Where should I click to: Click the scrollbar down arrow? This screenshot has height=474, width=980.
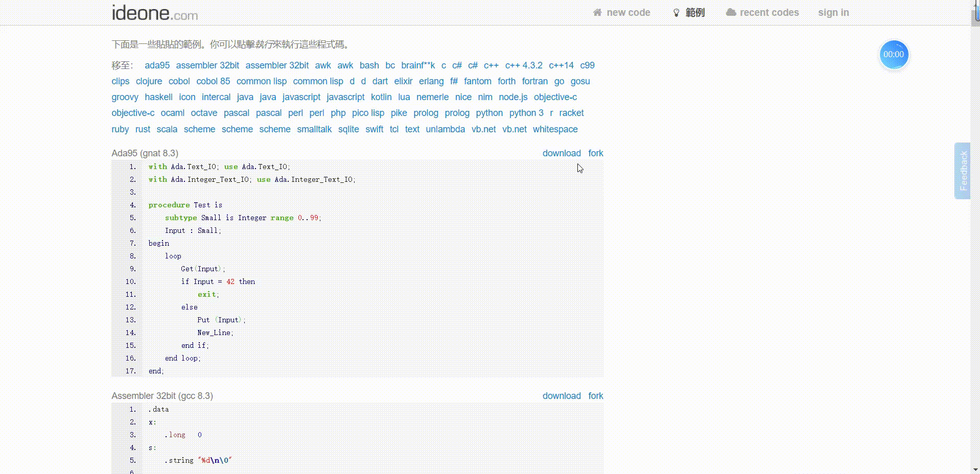pyautogui.click(x=975, y=469)
